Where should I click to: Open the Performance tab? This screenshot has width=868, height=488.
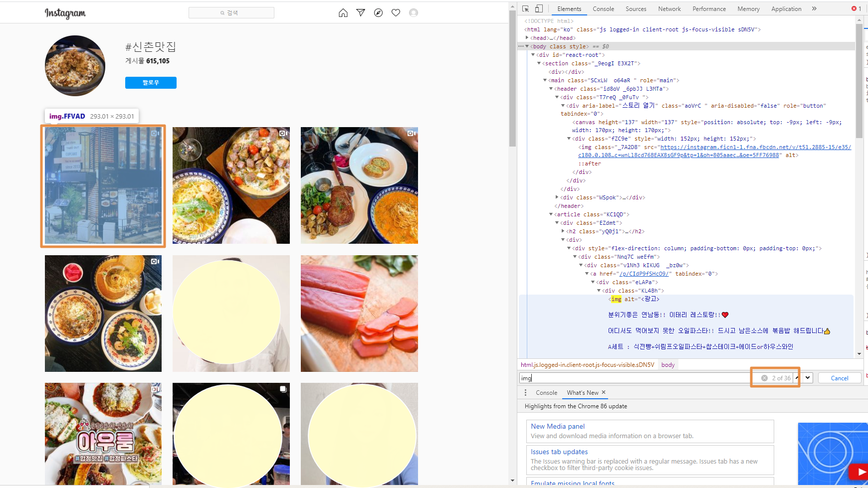pos(709,9)
